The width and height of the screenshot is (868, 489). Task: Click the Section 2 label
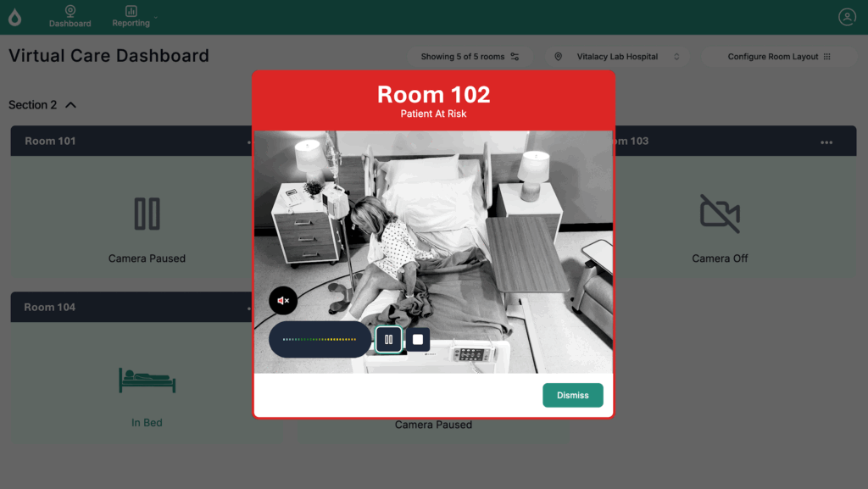point(33,105)
